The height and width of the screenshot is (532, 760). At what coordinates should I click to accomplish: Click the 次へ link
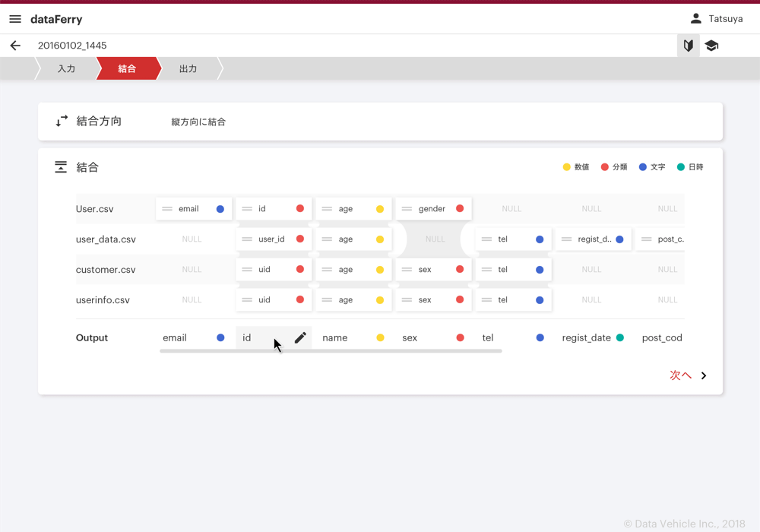click(680, 375)
